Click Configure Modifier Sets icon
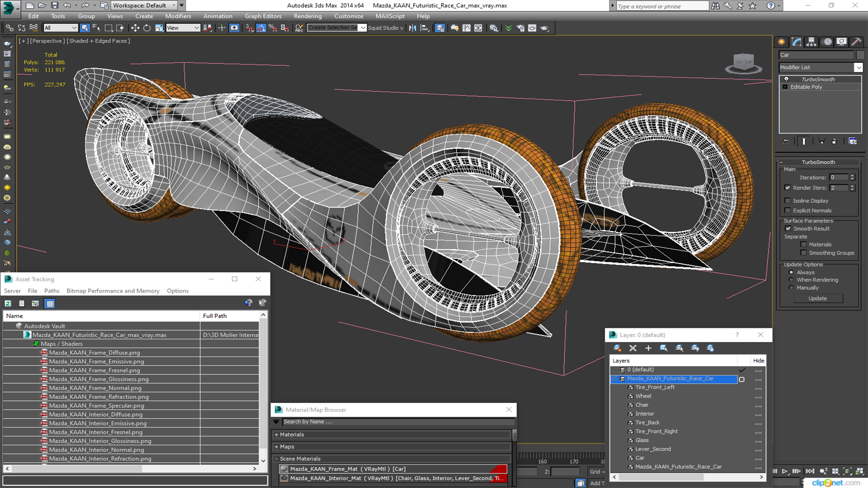Image resolution: width=868 pixels, height=488 pixels. click(853, 141)
